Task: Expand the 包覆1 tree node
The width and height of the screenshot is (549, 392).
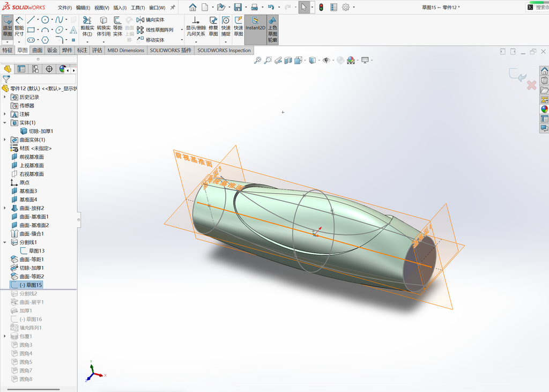Action: click(x=4, y=336)
